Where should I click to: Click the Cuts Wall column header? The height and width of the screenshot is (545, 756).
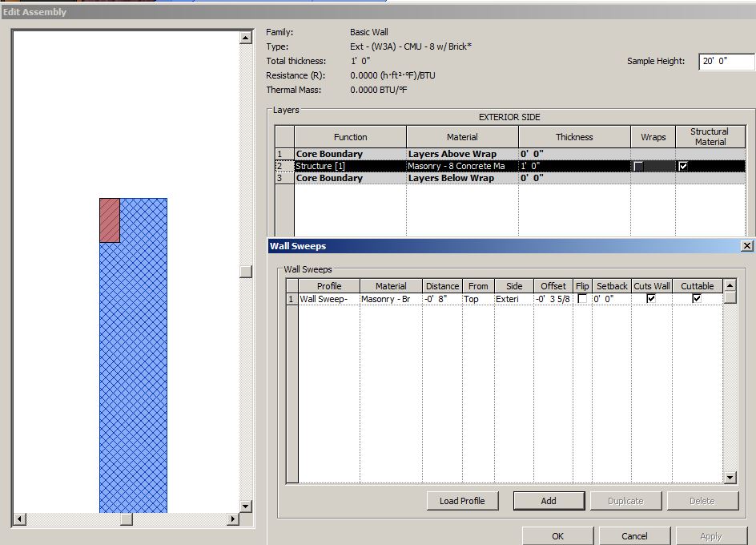pos(652,286)
